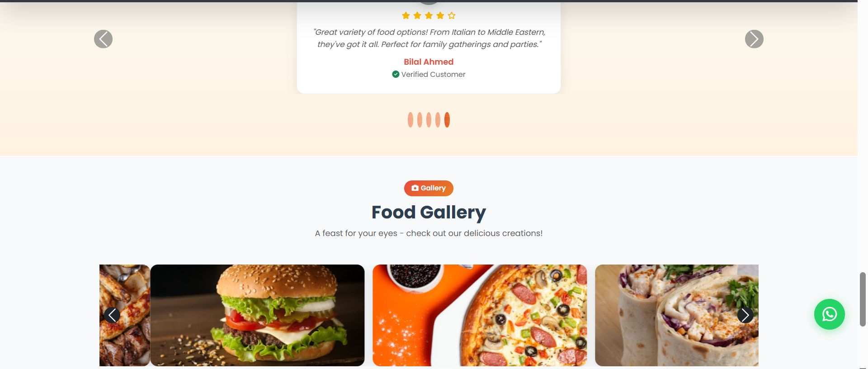The image size is (868, 369).
Task: Click the page vertical scrollbar thumb
Action: coord(863,299)
